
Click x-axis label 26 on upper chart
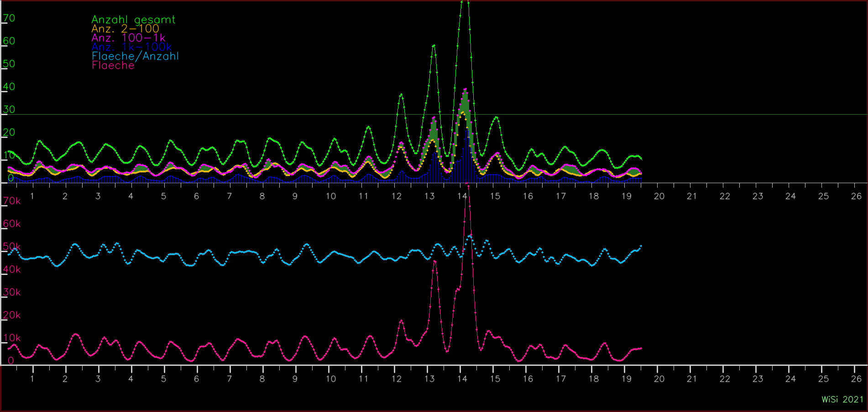856,196
